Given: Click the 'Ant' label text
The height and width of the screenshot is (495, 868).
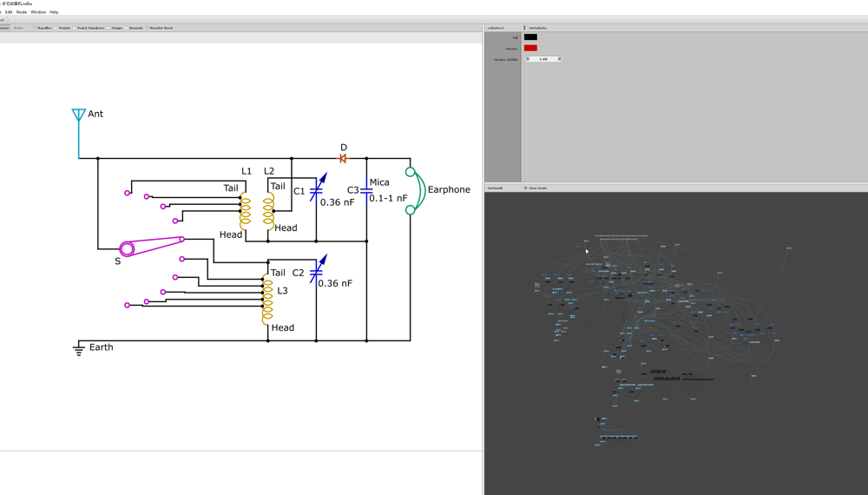Looking at the screenshot, I should tap(95, 114).
